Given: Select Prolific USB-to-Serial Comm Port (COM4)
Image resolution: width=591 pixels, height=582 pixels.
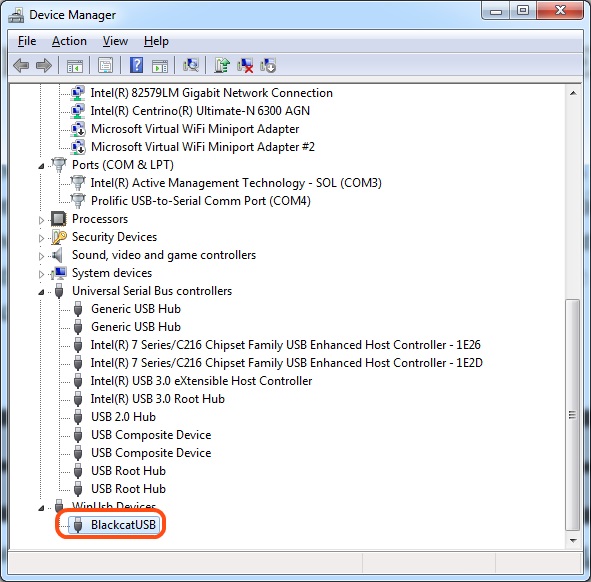Looking at the screenshot, I should point(201,201).
